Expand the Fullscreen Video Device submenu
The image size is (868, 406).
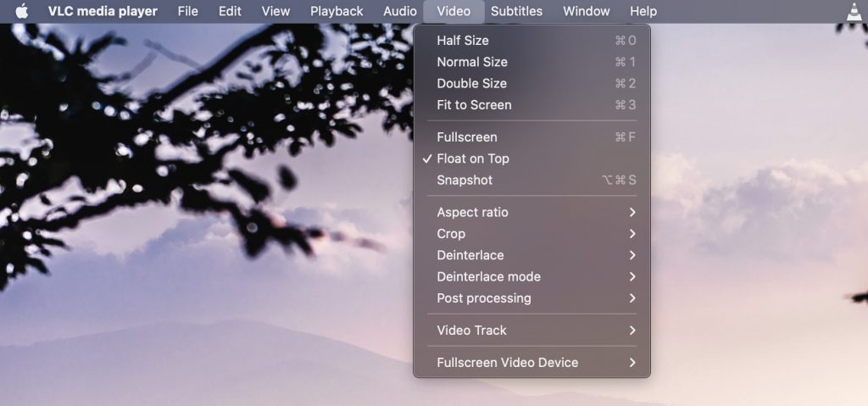531,363
